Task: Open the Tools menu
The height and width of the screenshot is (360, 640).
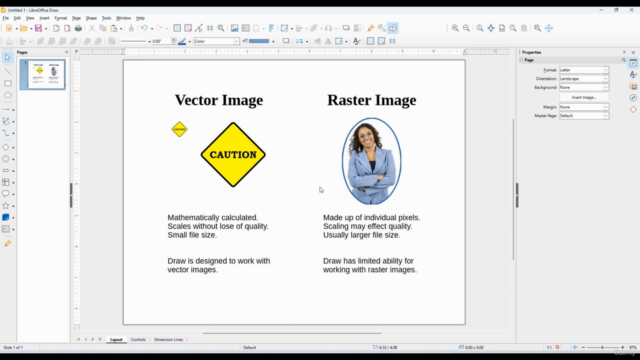Action: pos(106,18)
